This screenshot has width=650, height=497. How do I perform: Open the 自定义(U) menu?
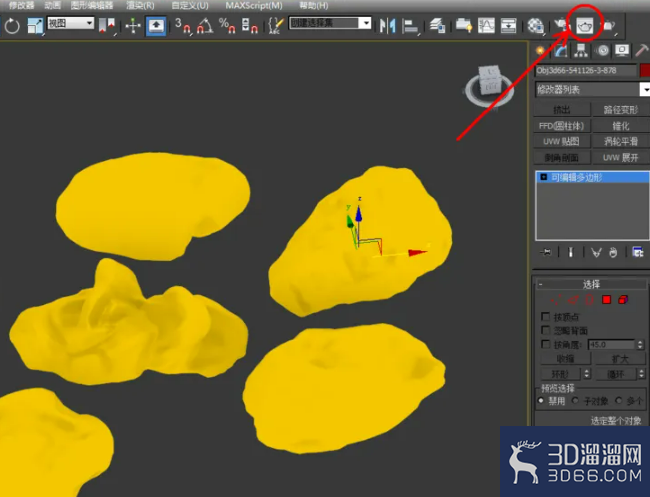pyautogui.click(x=190, y=5)
